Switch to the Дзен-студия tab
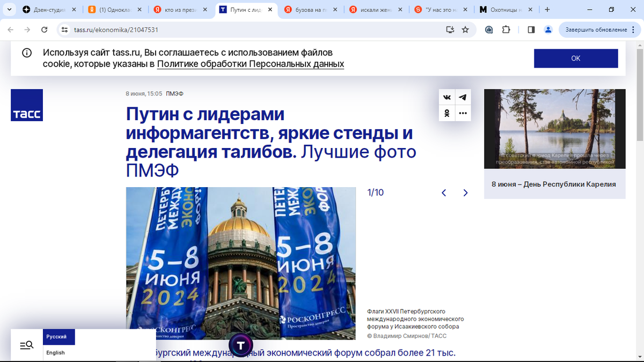Screen dimensions: 644x362 pos(49,10)
